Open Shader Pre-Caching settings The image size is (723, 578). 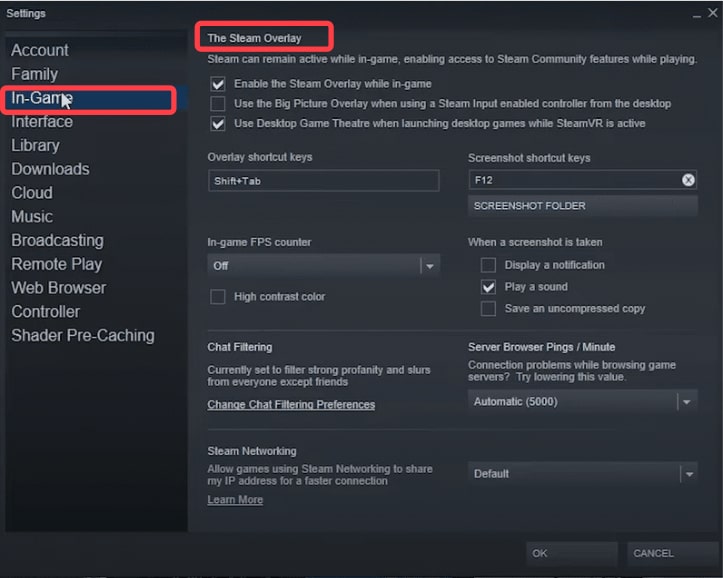[x=83, y=336]
